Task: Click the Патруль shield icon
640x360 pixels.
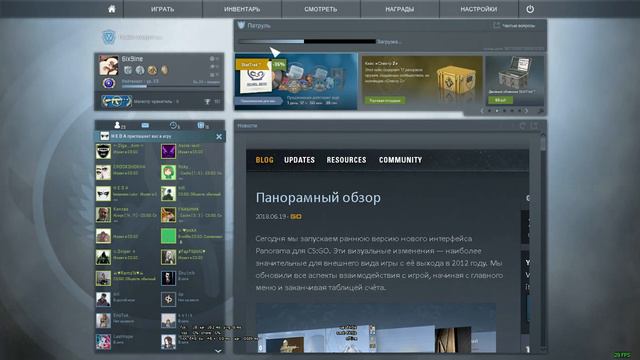Action: [x=241, y=25]
